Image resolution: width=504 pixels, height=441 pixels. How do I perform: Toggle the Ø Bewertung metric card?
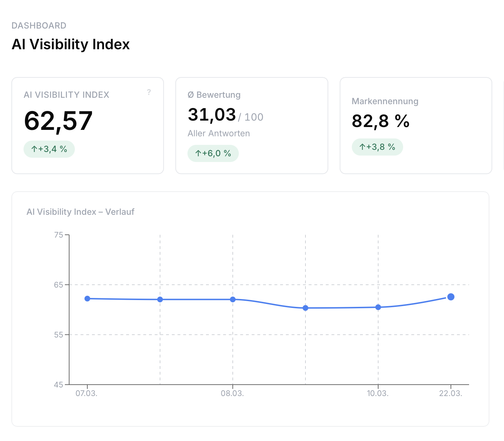[x=252, y=126]
